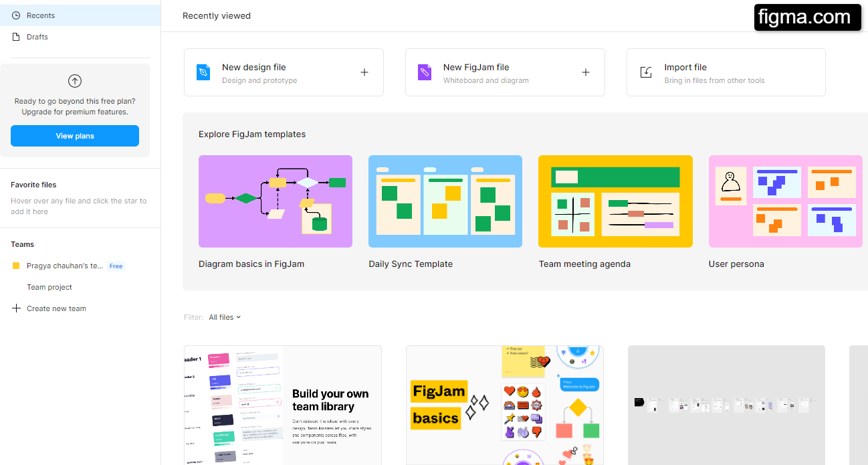Open the All files filter dropdown
This screenshot has height=465, width=868.
click(x=225, y=317)
